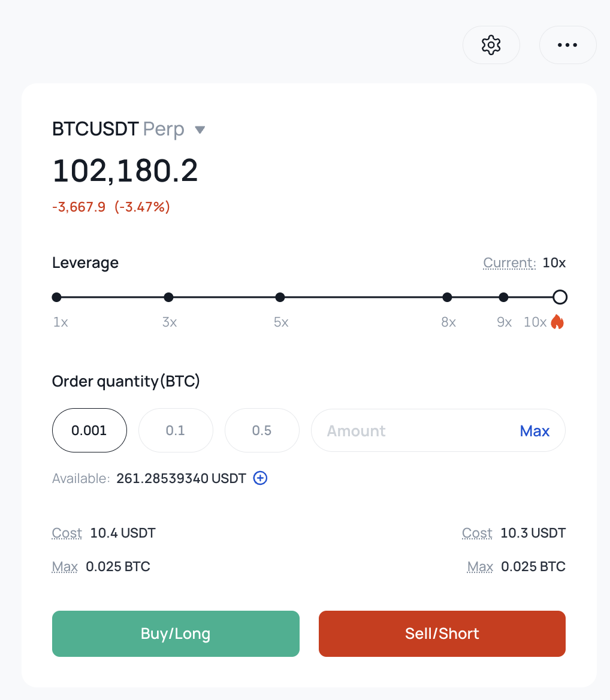Click the flame icon next to 10x
Screen dimensions: 610x700
[x=557, y=321]
